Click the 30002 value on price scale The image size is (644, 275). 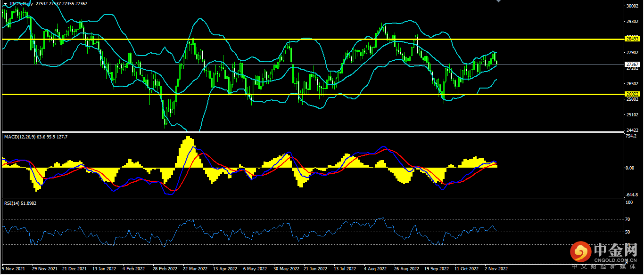[x=632, y=6]
